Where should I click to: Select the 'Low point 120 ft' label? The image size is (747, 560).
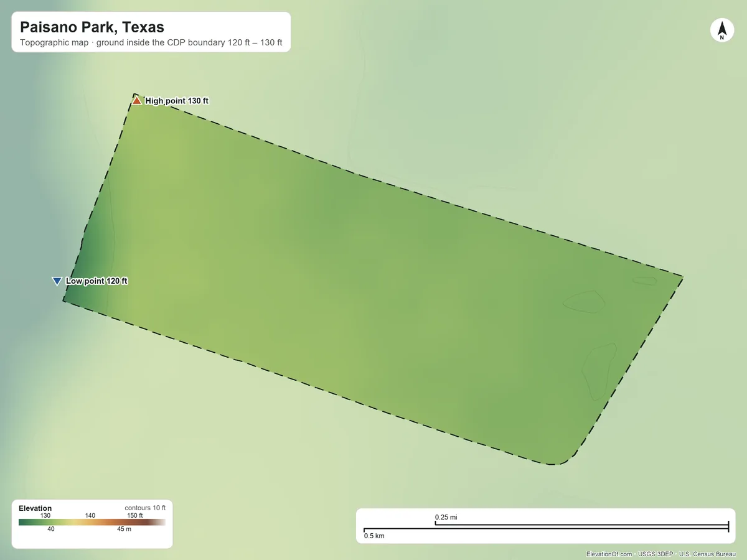tap(96, 281)
